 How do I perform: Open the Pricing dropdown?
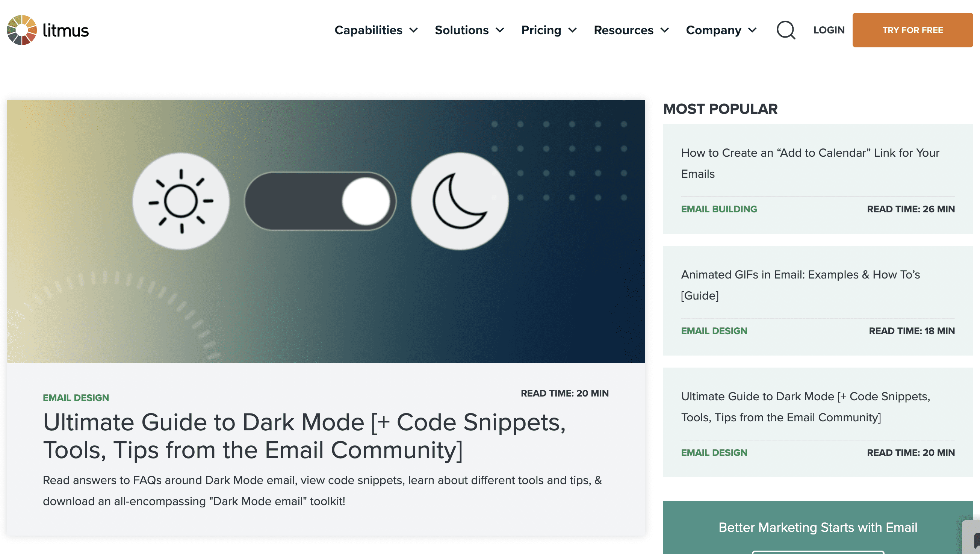(x=547, y=30)
